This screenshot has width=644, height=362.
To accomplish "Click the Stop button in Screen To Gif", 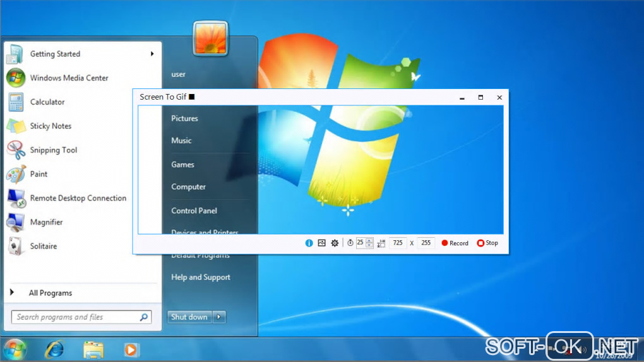I will point(487,243).
